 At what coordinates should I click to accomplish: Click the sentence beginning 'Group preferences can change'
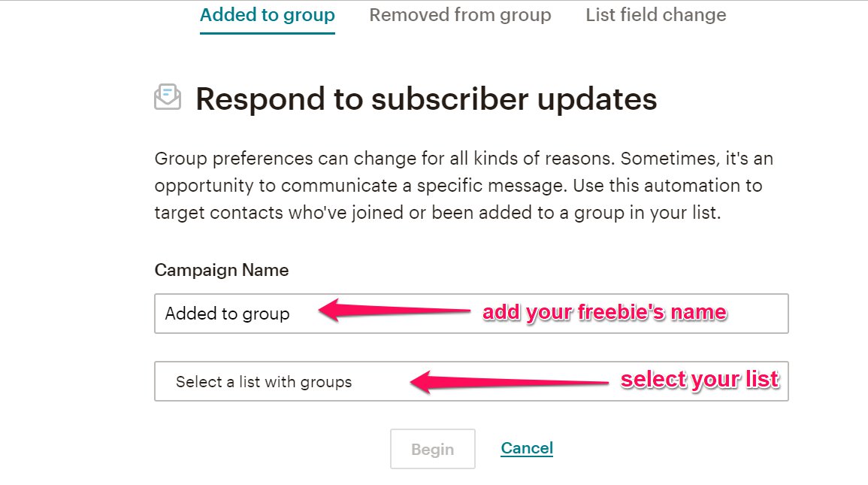pos(384,159)
